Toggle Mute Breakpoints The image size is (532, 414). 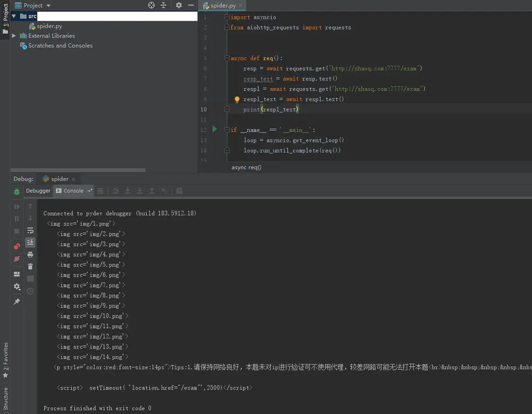click(16, 259)
